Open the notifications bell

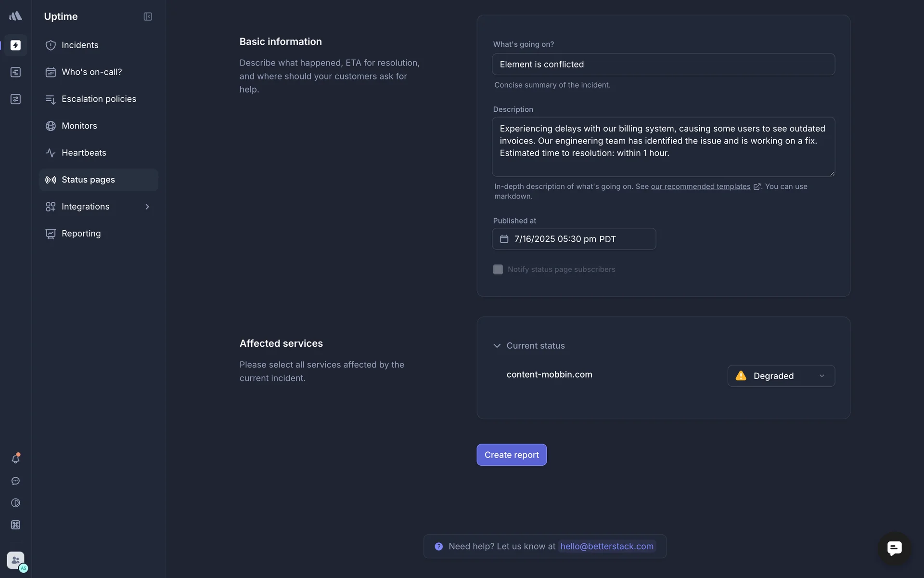point(15,459)
